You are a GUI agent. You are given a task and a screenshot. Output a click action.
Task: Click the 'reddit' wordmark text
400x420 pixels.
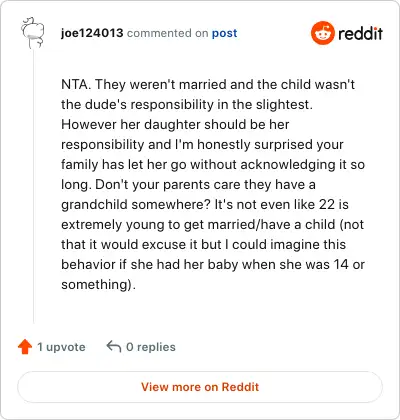coord(360,33)
